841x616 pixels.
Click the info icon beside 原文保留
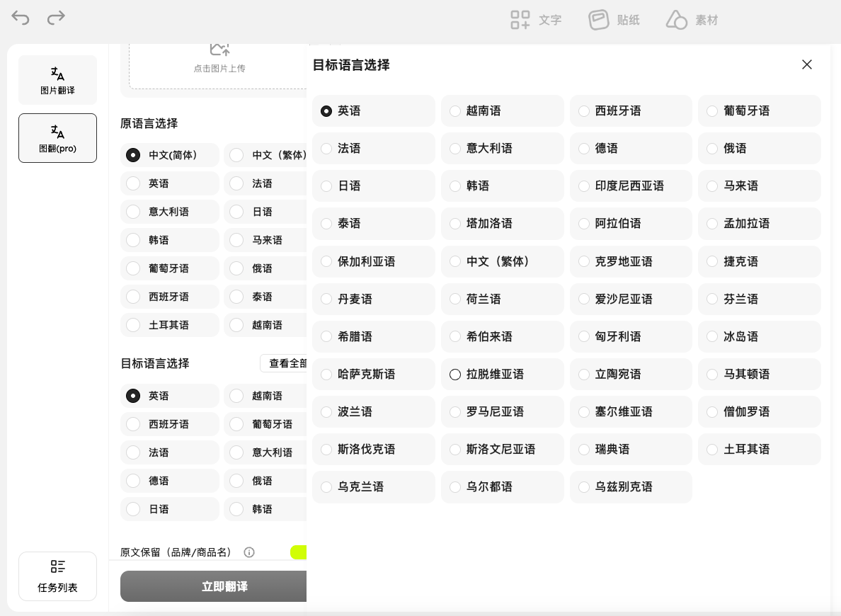(249, 552)
